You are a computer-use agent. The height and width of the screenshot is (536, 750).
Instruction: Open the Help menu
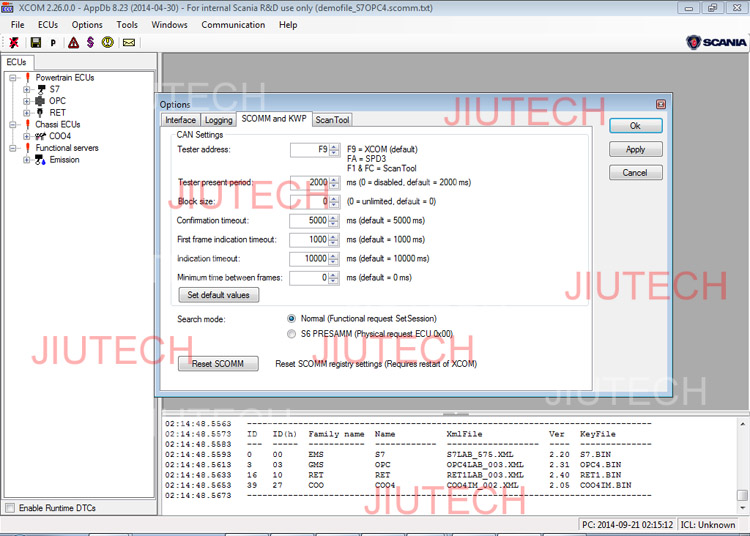(x=288, y=25)
